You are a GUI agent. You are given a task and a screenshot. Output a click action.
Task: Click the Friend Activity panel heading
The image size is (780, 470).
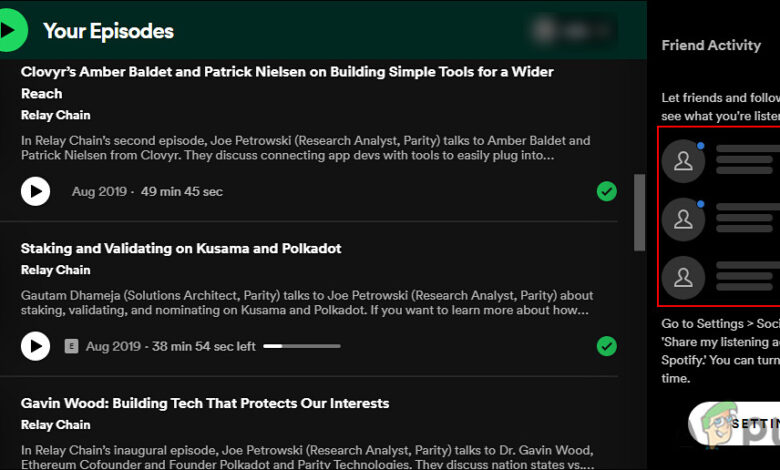pos(711,45)
